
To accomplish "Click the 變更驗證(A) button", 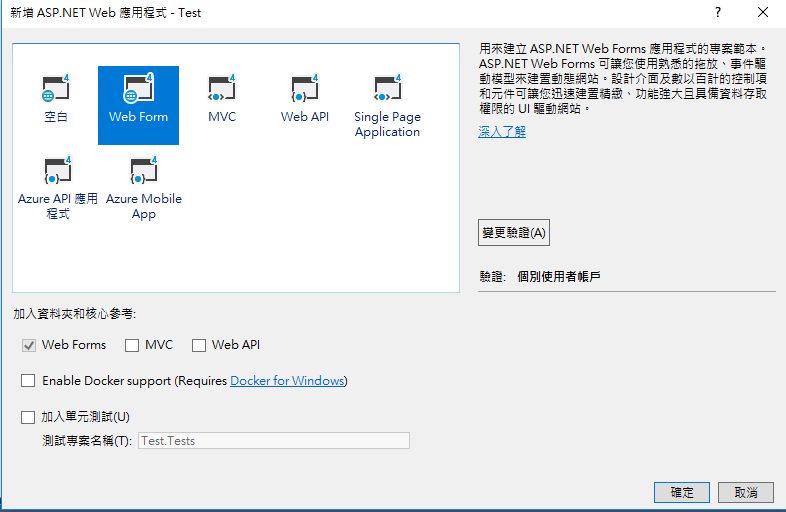I will 514,233.
